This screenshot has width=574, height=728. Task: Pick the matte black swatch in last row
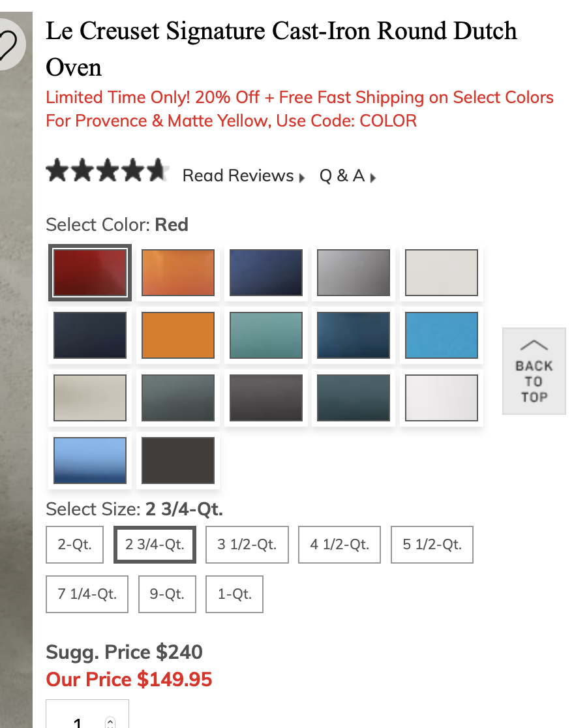pyautogui.click(x=178, y=461)
